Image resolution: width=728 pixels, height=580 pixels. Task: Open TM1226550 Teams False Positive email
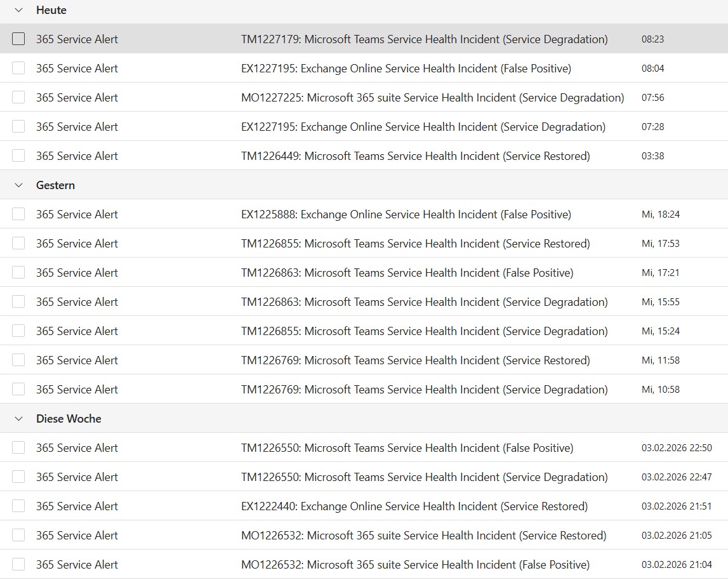(x=407, y=448)
